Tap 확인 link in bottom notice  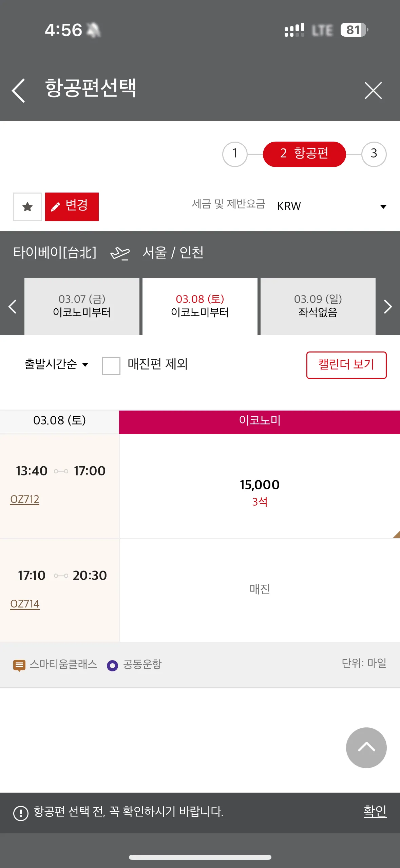pyautogui.click(x=375, y=811)
